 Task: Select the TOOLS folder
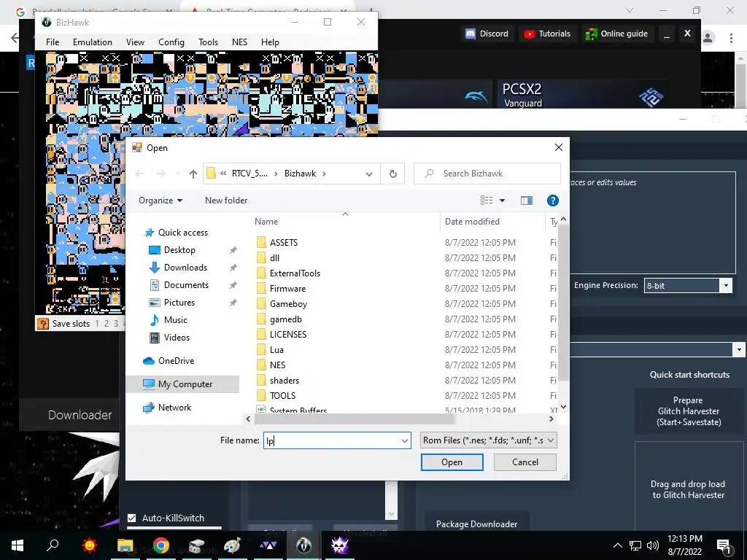coord(282,395)
